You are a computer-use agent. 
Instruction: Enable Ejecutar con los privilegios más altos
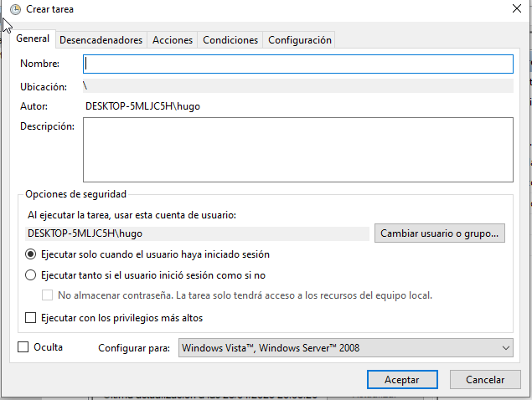[31, 318]
